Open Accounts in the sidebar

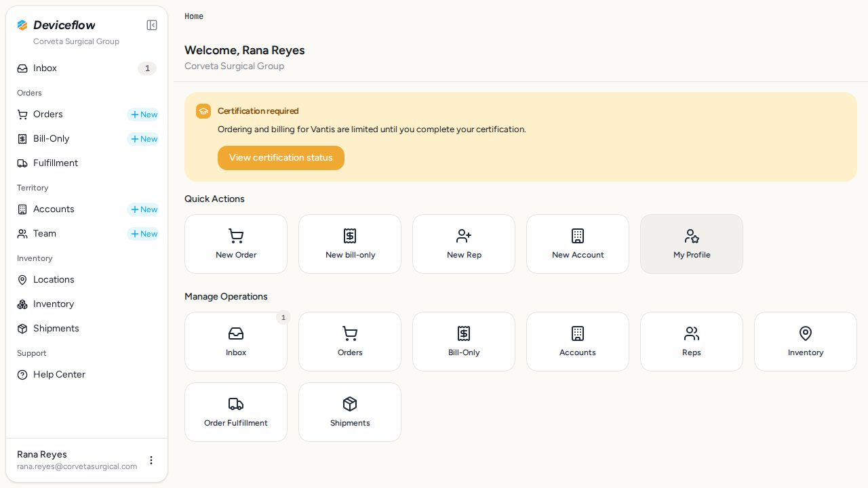[x=68, y=209]
